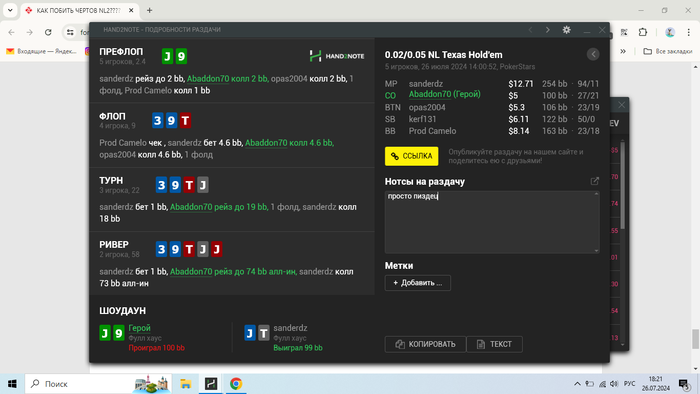This screenshot has width=700, height=394.
Task: Click Abaddon70 (Герой) in players list
Action: (445, 94)
